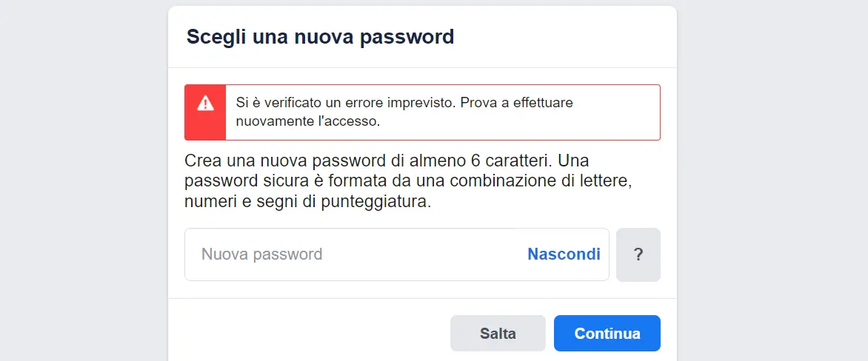Focus the Nuova password input field

[x=355, y=254]
